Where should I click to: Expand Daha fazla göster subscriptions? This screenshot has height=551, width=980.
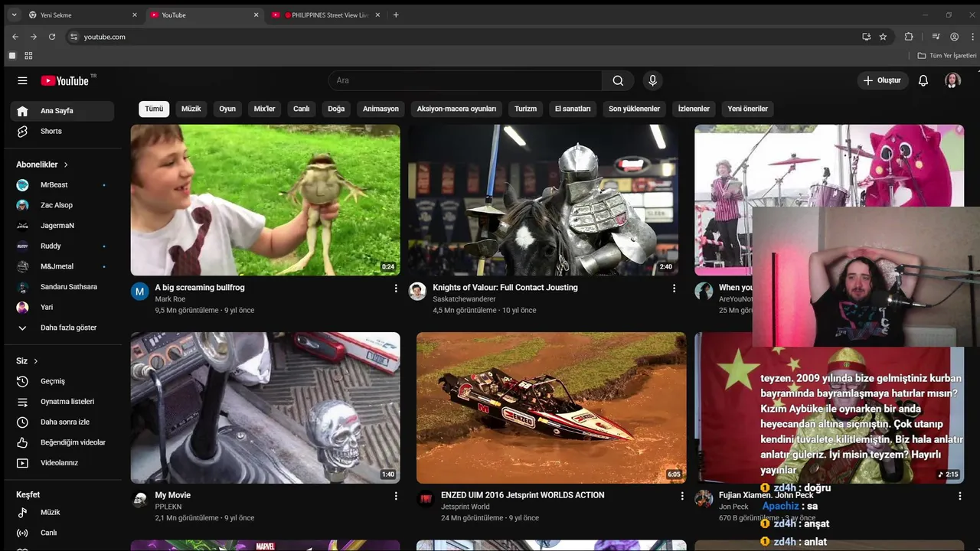(62, 328)
